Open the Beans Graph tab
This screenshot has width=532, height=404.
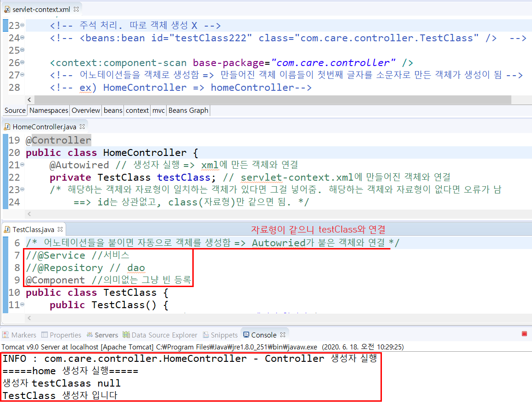pyautogui.click(x=188, y=111)
